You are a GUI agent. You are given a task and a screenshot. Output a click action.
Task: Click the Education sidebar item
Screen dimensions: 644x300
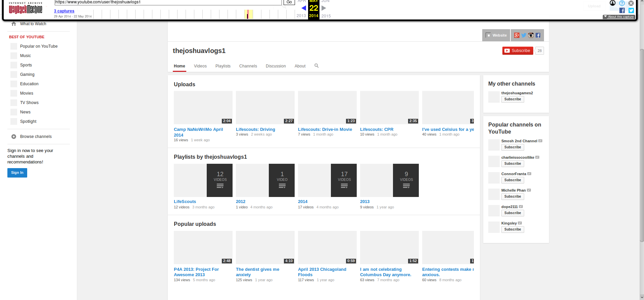click(x=29, y=84)
